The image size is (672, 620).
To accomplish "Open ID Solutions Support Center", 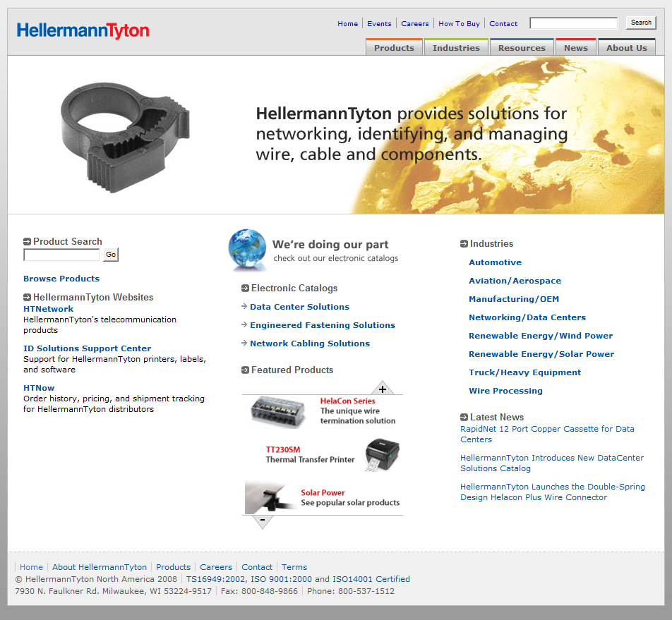I will tap(87, 348).
